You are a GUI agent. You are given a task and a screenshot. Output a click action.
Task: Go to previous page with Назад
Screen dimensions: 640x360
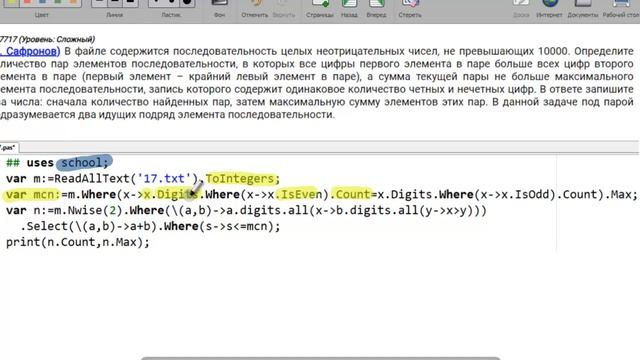pyautogui.click(x=349, y=9)
